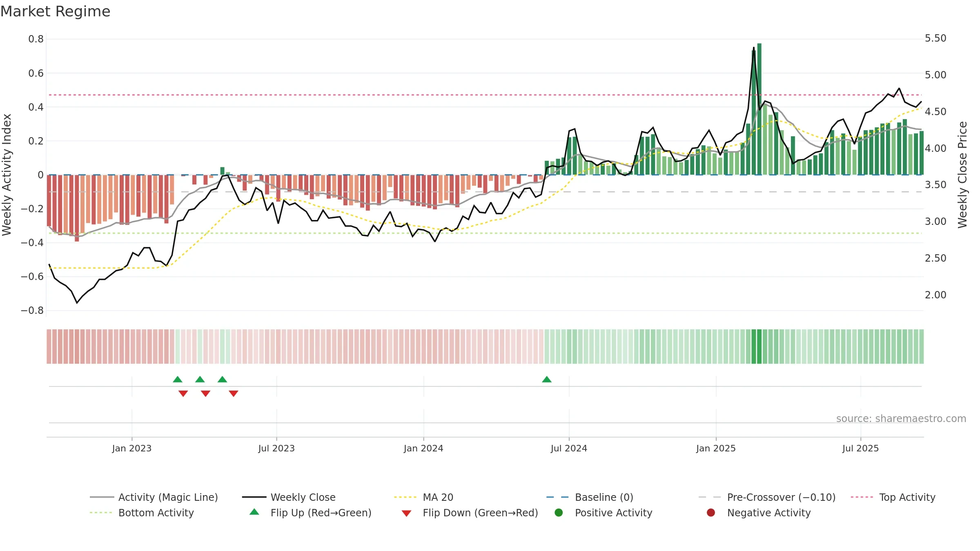Select the third Flip Up marker in 2023
This screenshot has width=980, height=551.
click(223, 379)
